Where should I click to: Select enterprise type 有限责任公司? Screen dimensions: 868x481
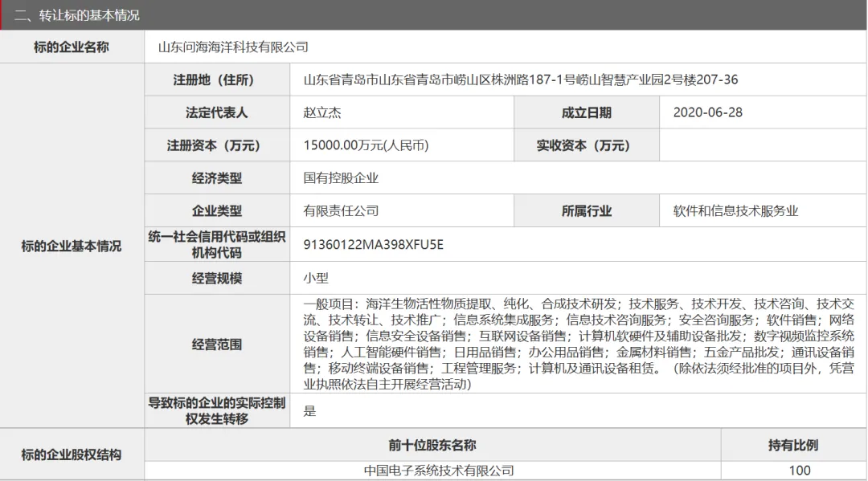pos(341,211)
